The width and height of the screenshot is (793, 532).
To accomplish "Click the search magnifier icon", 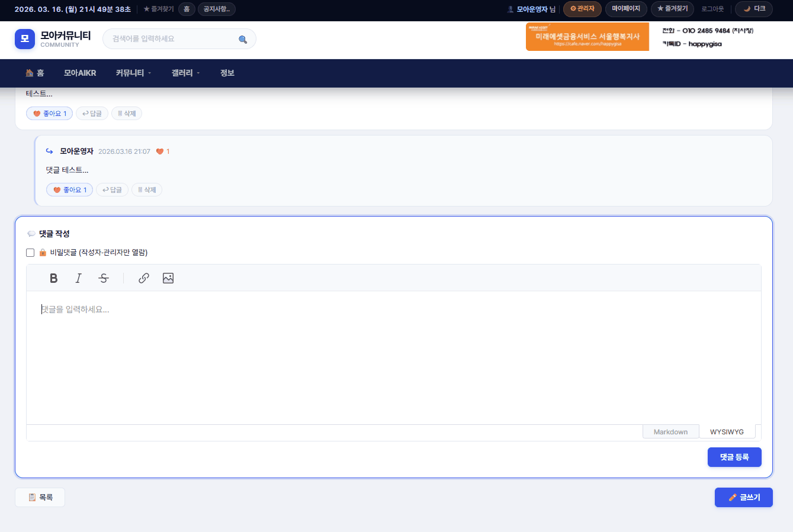I will point(243,40).
